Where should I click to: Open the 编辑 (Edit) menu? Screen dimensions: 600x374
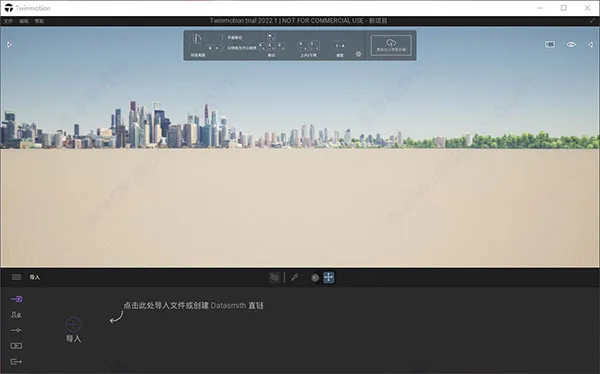point(24,21)
